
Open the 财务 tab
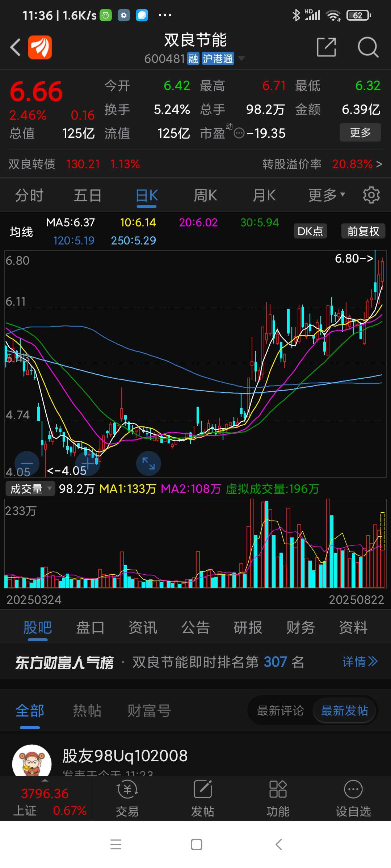(x=300, y=627)
